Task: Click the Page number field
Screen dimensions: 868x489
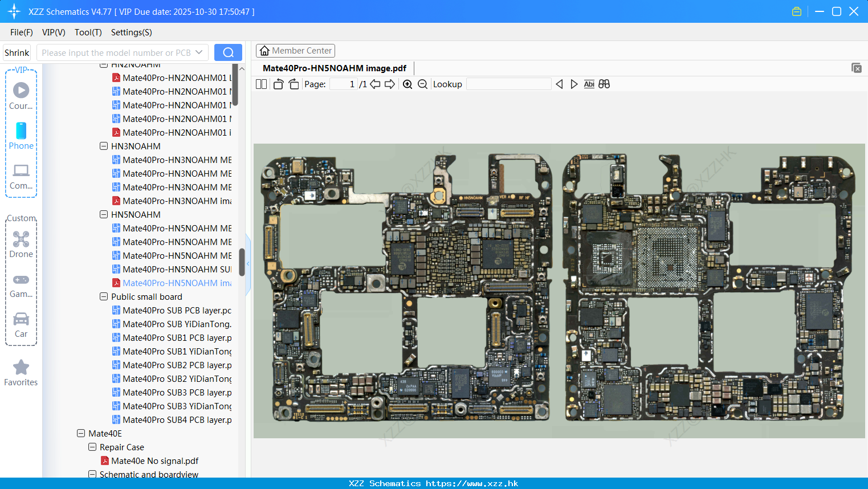Action: pyautogui.click(x=343, y=84)
